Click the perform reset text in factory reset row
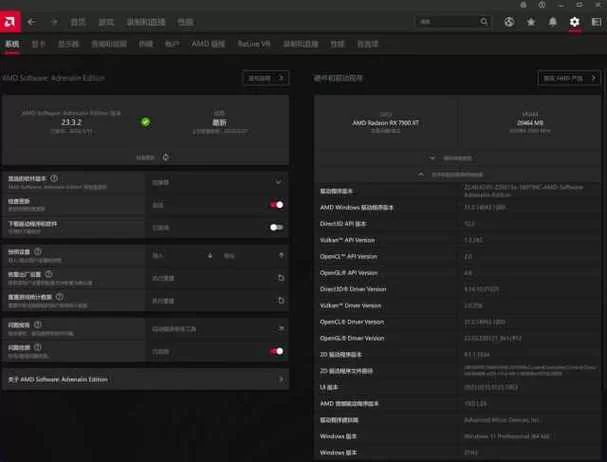Screen dimensions: 607x462 [163, 278]
